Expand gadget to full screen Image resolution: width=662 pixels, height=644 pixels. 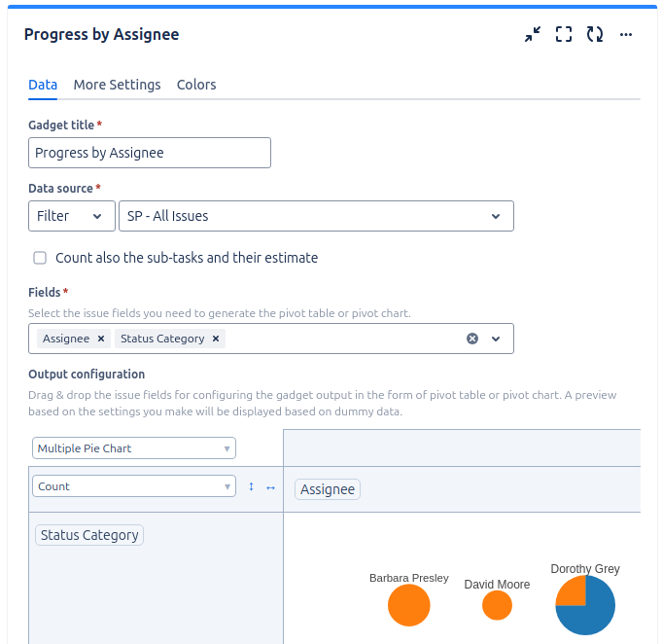point(564,34)
